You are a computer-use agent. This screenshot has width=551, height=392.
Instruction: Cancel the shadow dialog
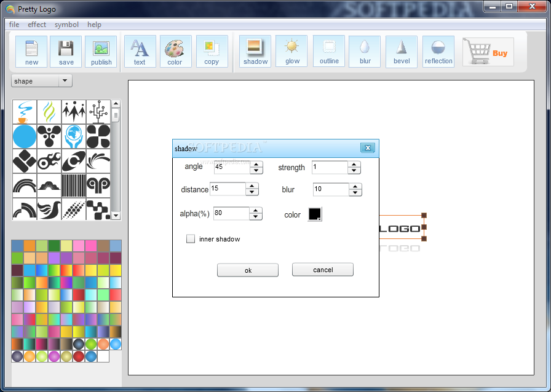323,270
